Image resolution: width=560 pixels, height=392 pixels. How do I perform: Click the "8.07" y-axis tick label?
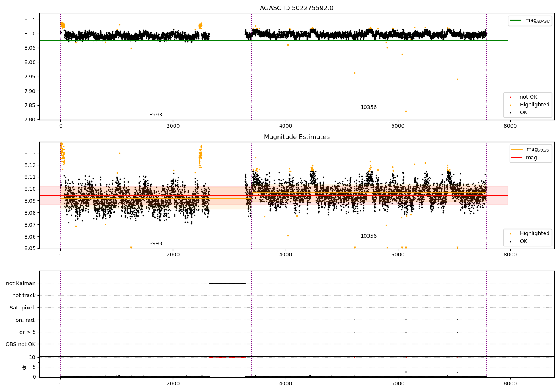[x=30, y=225]
